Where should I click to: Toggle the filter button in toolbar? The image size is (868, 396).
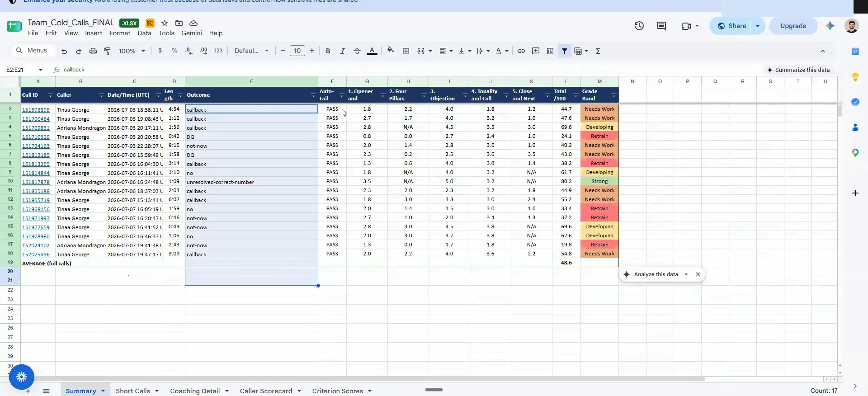(565, 51)
